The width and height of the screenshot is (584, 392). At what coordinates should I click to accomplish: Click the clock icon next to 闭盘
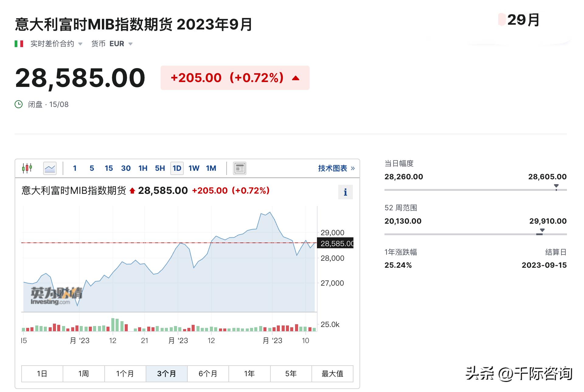tap(19, 105)
